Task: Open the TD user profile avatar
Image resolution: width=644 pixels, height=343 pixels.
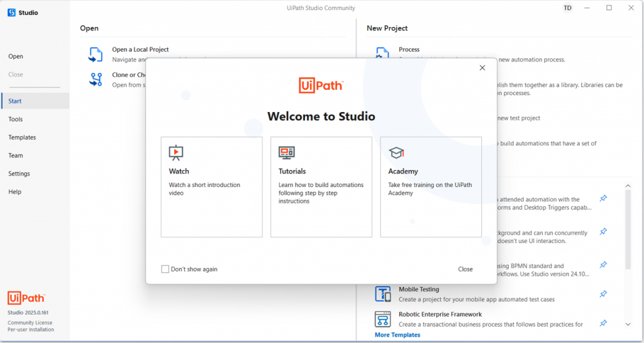Action: click(567, 8)
